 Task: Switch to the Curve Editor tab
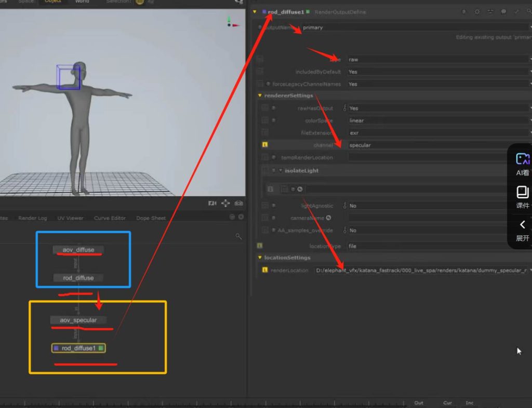pyautogui.click(x=110, y=218)
